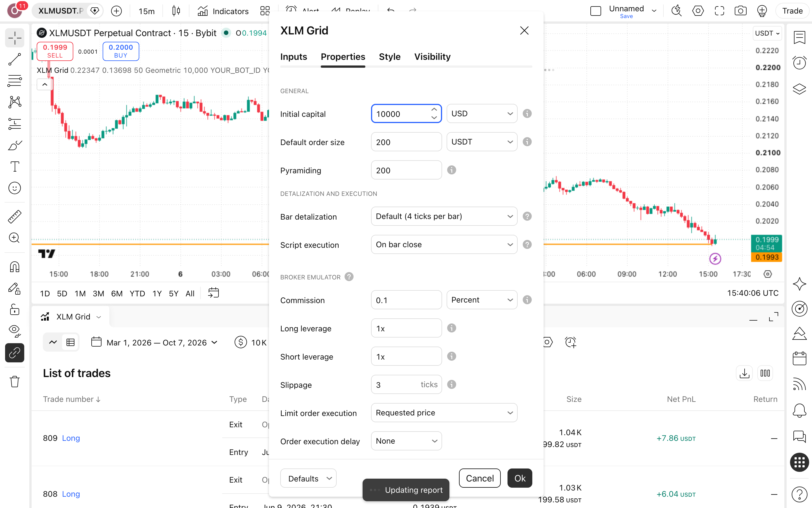Toggle lock all drawing tools

click(x=14, y=309)
